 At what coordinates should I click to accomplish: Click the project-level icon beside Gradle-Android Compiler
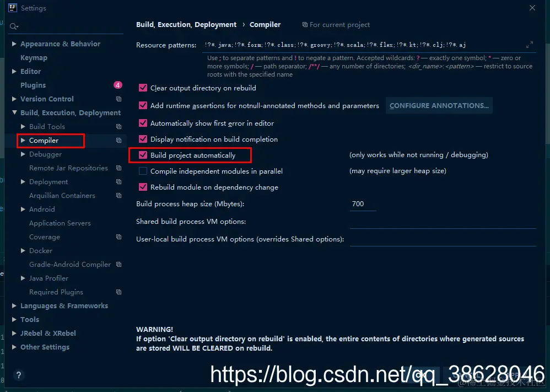pos(119,264)
